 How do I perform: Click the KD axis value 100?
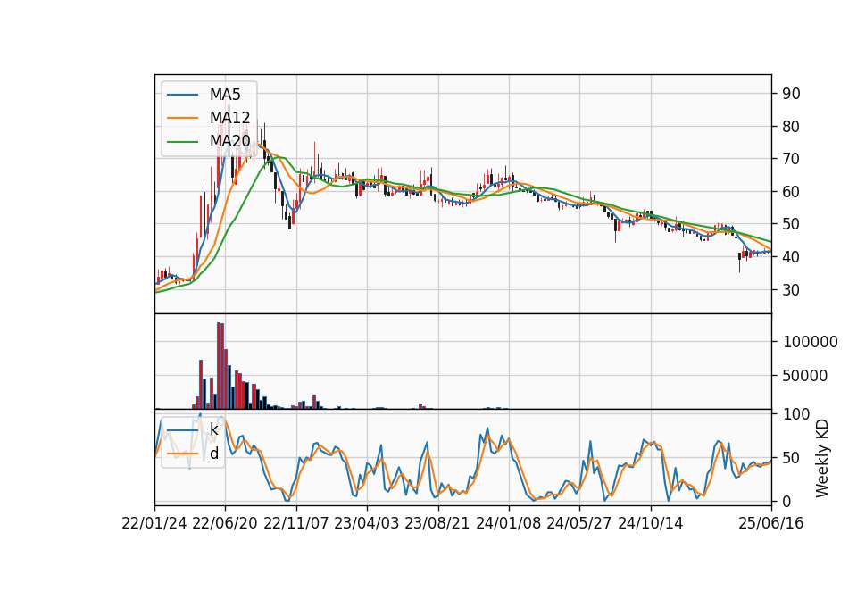(x=796, y=414)
